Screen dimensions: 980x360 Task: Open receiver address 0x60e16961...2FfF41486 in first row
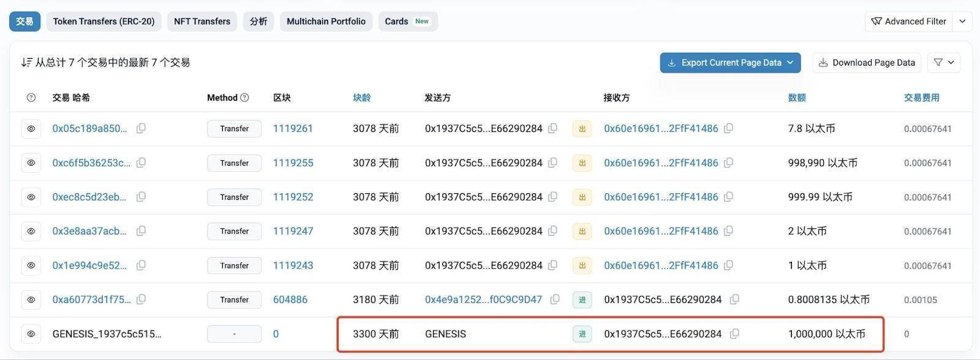coord(661,129)
